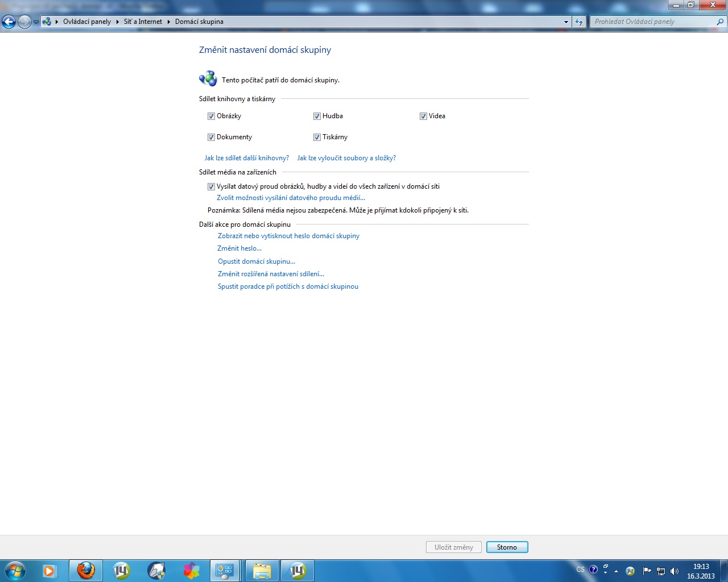Uncheck the Hudba checkbox
This screenshot has width=728, height=582.
(317, 116)
